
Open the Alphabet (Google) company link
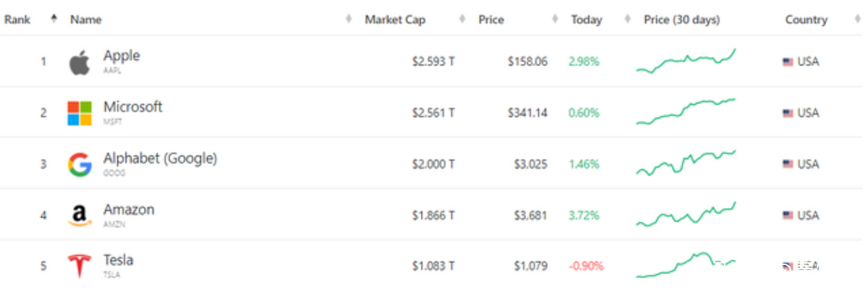click(160, 158)
